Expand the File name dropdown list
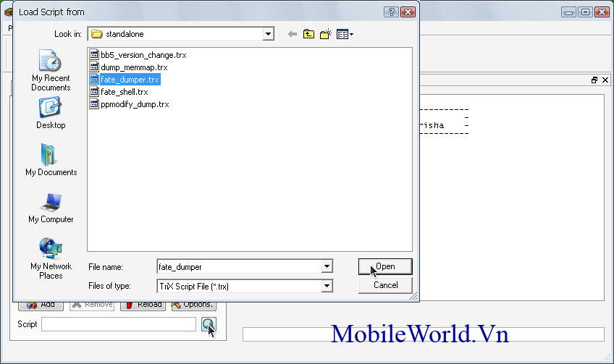The width and height of the screenshot is (614, 364). pos(327,266)
